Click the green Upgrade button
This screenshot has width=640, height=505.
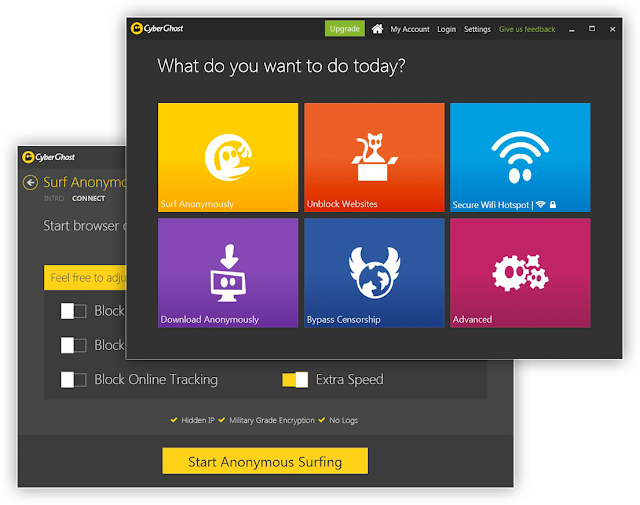pos(344,29)
